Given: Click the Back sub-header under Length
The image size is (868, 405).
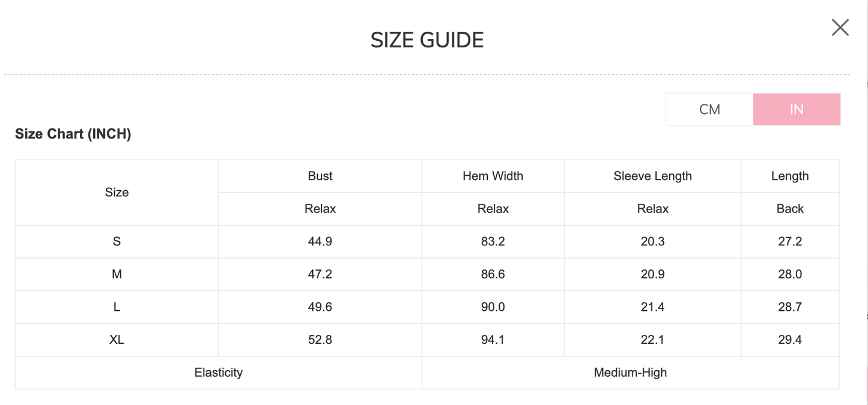Looking at the screenshot, I should pos(789,209).
